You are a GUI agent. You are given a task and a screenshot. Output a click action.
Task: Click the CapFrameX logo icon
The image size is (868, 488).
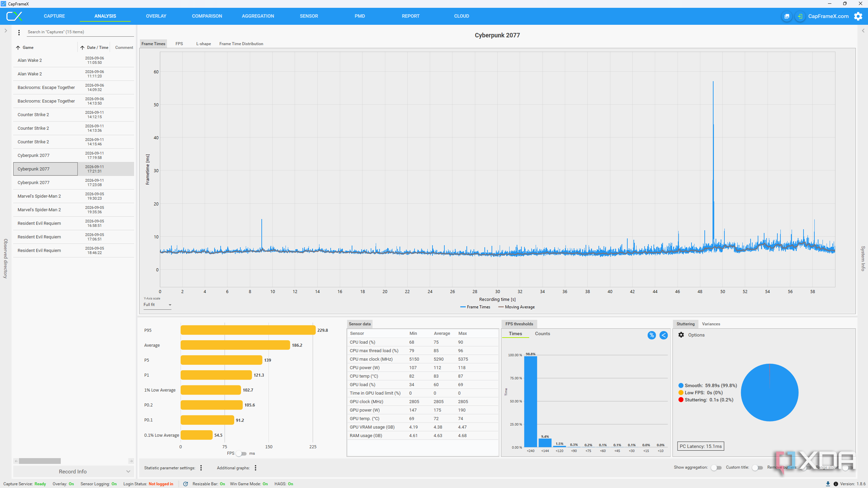[14, 16]
